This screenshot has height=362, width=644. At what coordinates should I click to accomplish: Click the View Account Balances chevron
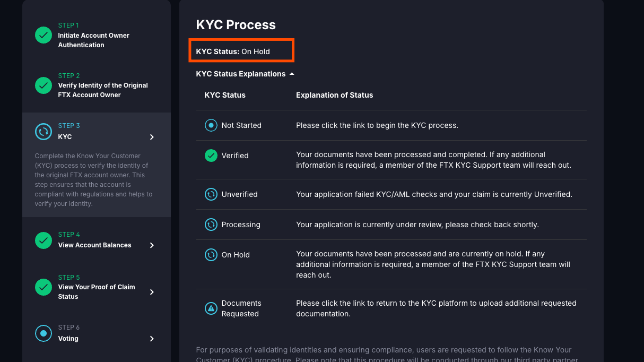pos(152,245)
